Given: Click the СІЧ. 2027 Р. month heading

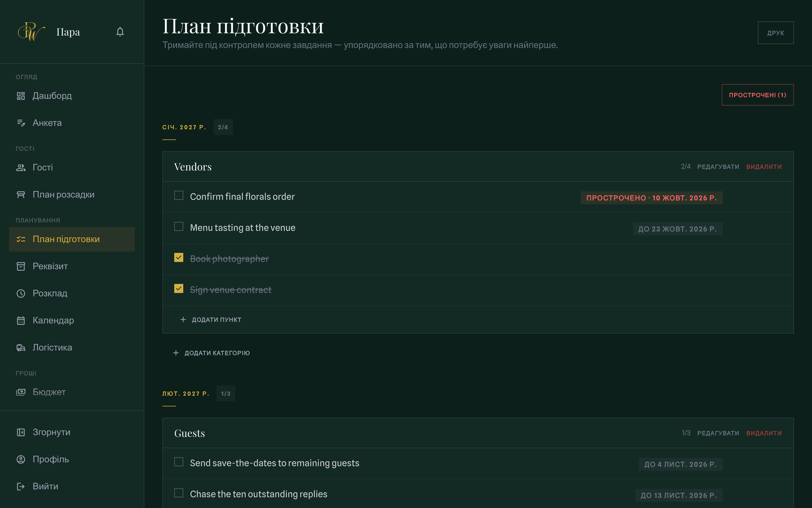Looking at the screenshot, I should [x=184, y=127].
